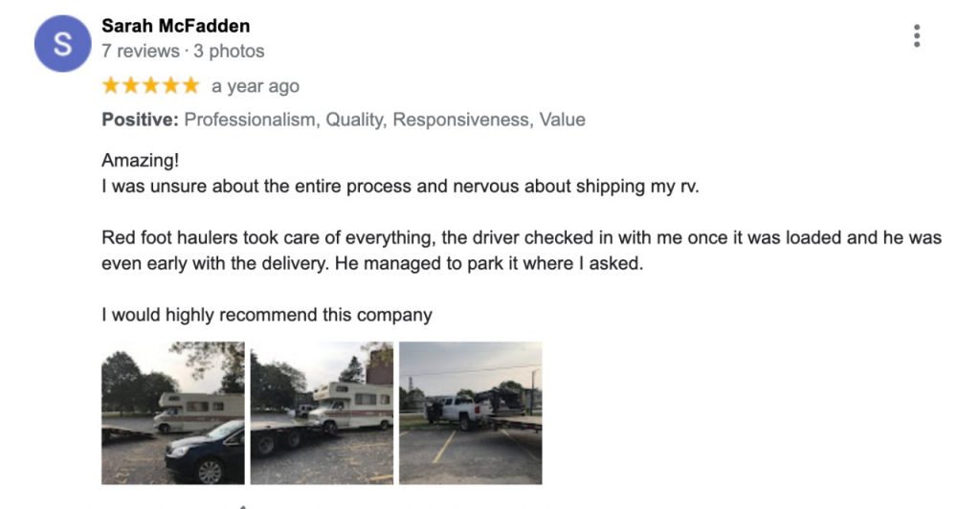The image size is (980, 509).
Task: Click the fifth rating star
Action: click(x=189, y=86)
